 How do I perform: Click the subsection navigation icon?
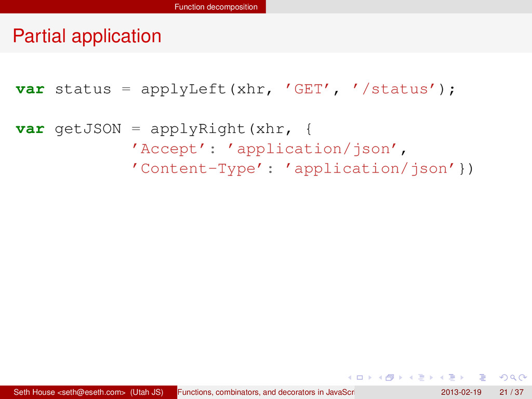coord(421,377)
